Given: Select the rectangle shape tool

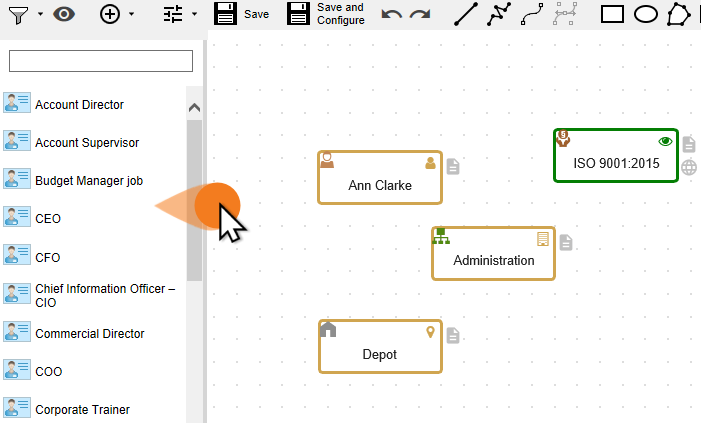Looking at the screenshot, I should click(x=612, y=14).
